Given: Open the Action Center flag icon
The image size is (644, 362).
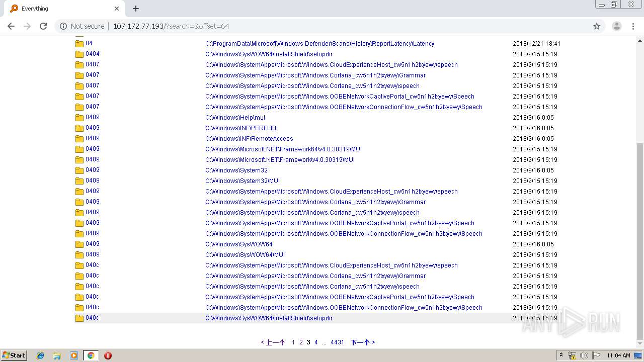Looking at the screenshot, I should (x=596, y=355).
